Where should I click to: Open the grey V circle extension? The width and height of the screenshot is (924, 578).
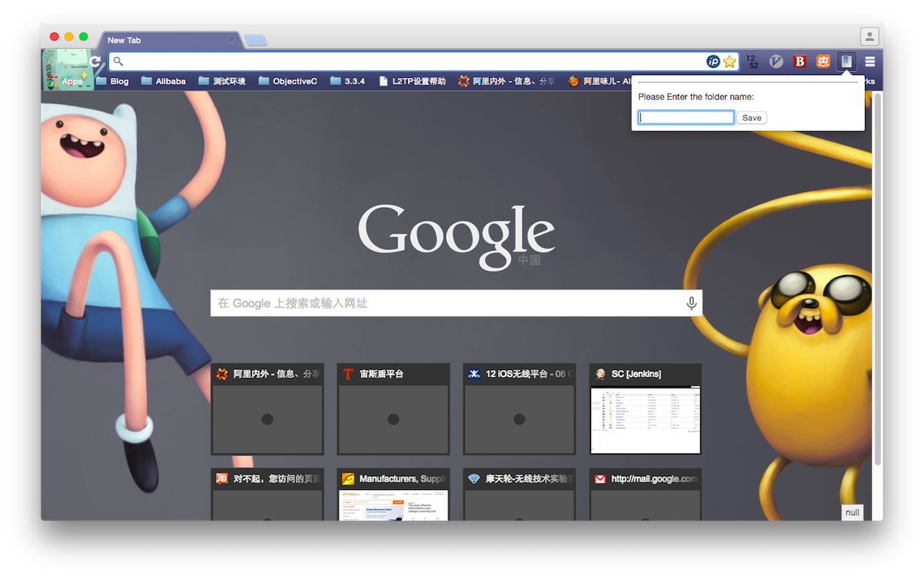tap(776, 61)
